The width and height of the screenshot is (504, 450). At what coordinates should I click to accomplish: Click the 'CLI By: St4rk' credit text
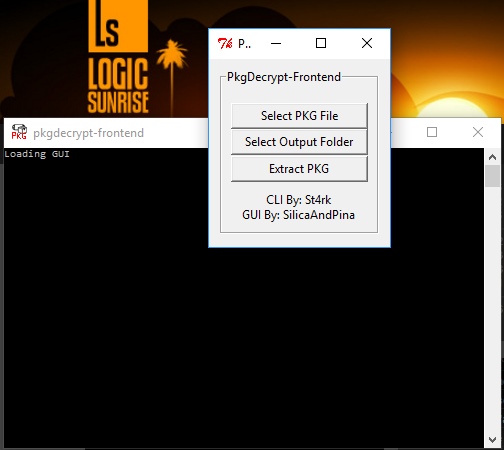click(x=299, y=200)
